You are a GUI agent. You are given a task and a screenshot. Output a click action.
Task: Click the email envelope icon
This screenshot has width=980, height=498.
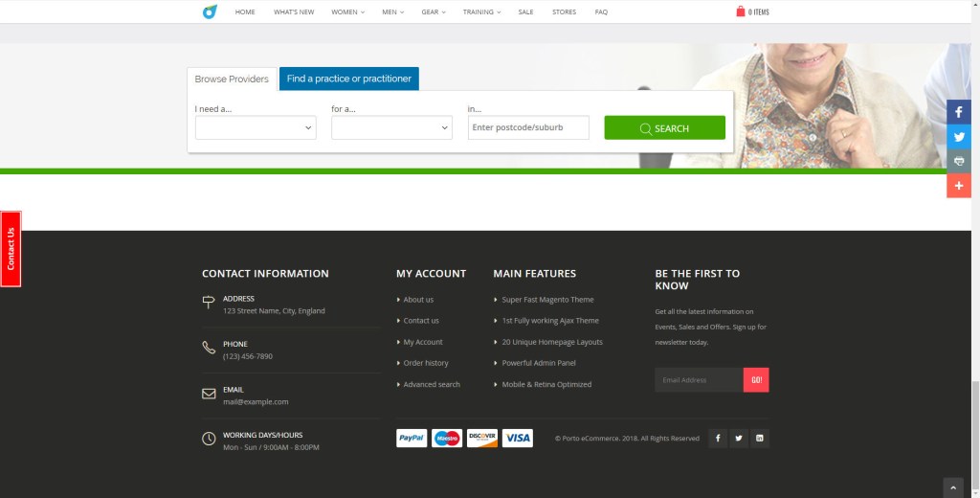tap(209, 394)
